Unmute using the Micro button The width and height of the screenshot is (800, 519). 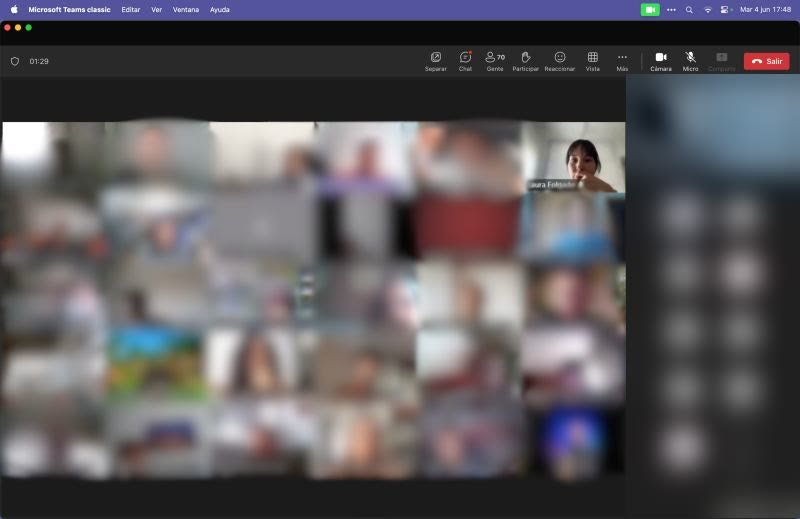[x=690, y=61]
